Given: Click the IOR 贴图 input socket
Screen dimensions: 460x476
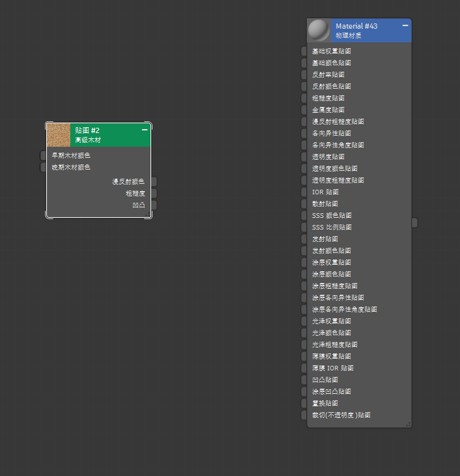Looking at the screenshot, I should [x=304, y=192].
